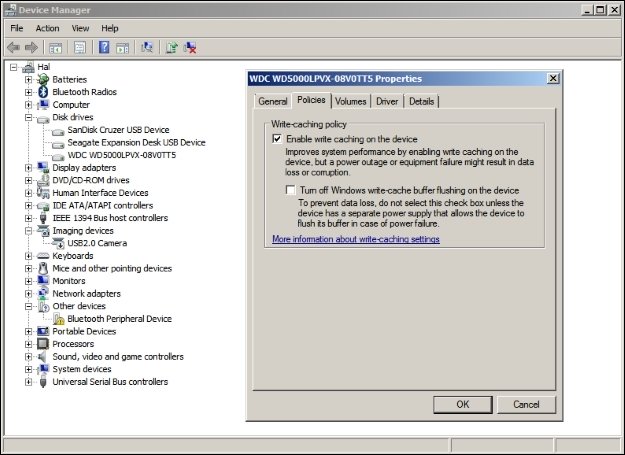The image size is (625, 455).
Task: Click the Forward arrow in the toolbar
Action: (x=31, y=48)
